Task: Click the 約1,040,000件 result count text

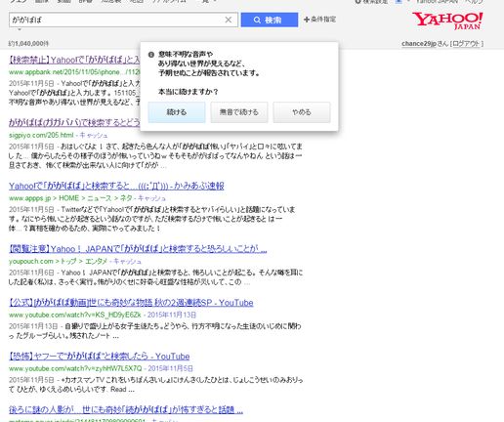Action: coord(28,43)
